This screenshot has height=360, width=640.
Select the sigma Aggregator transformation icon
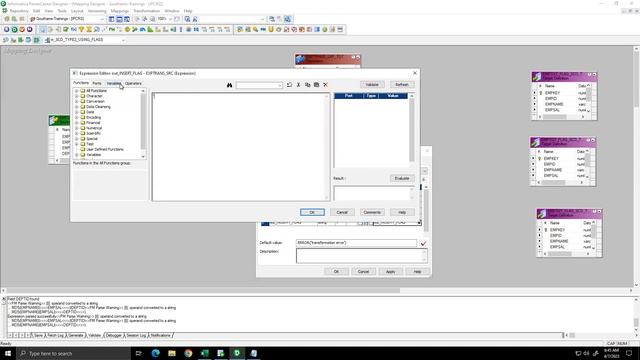coord(89,29)
